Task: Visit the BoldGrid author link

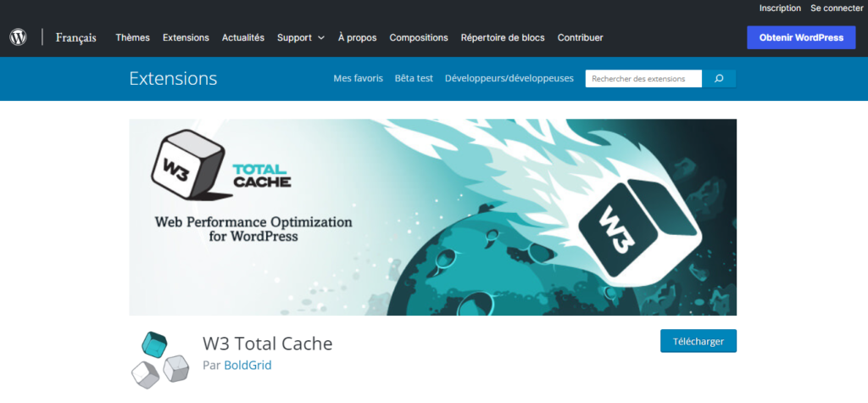Action: point(248,366)
